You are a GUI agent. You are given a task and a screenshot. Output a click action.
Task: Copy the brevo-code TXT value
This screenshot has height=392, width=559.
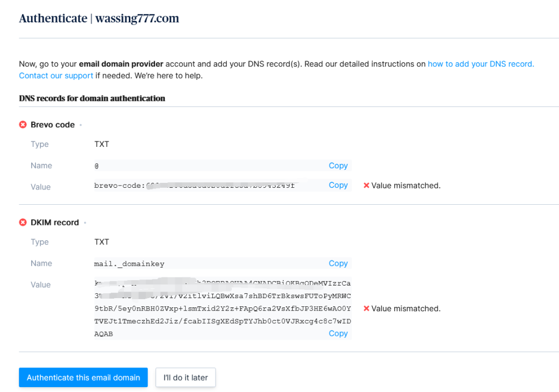pos(338,185)
